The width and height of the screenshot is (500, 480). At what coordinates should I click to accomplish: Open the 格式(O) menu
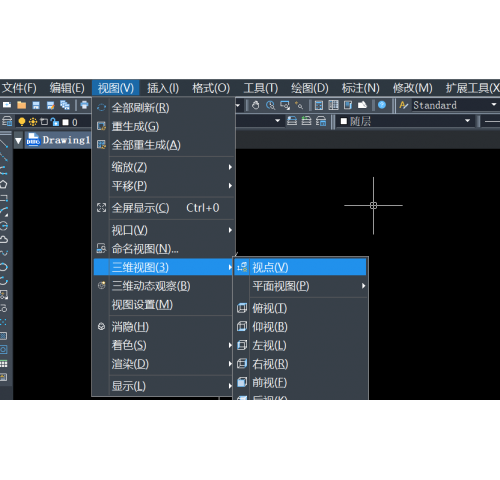tap(211, 88)
